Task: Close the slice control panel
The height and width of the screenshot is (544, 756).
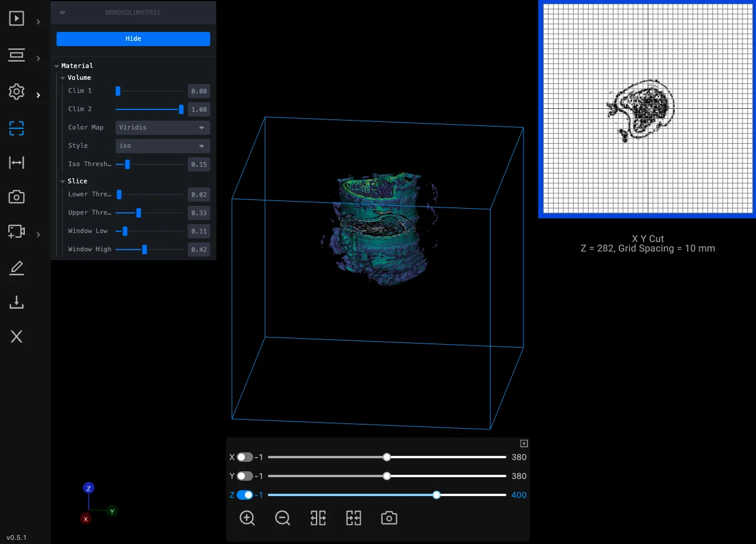Action: pos(524,443)
